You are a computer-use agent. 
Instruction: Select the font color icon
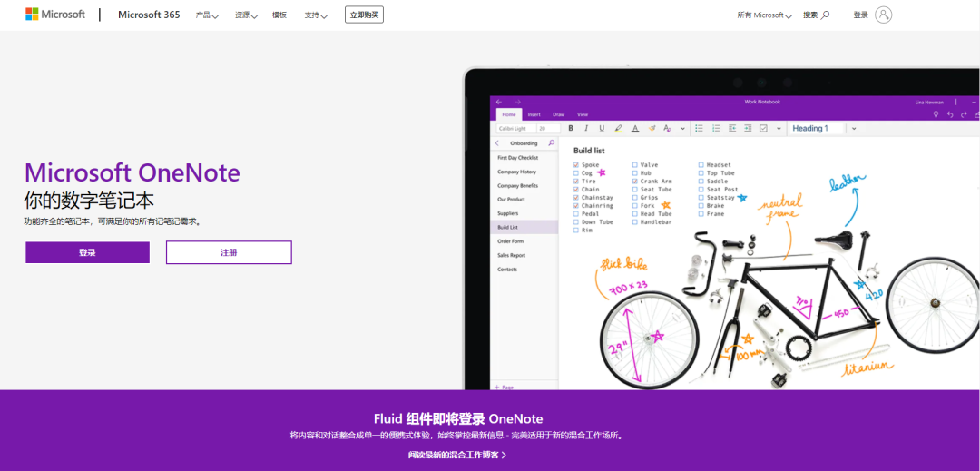point(635,128)
